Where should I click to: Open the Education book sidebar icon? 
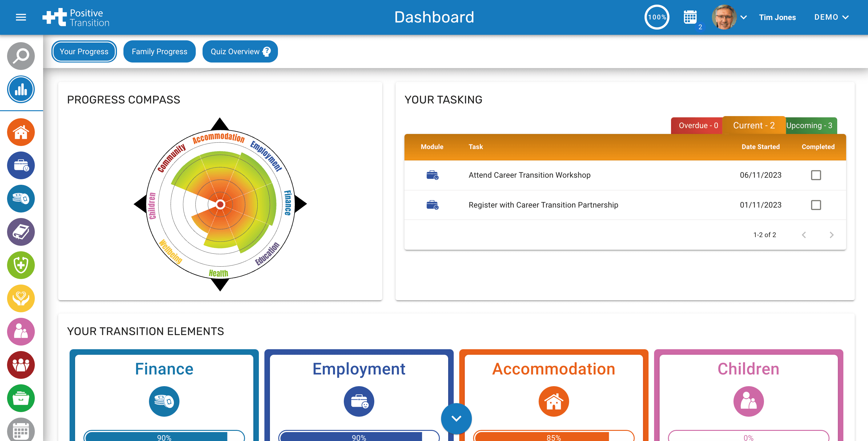click(21, 232)
